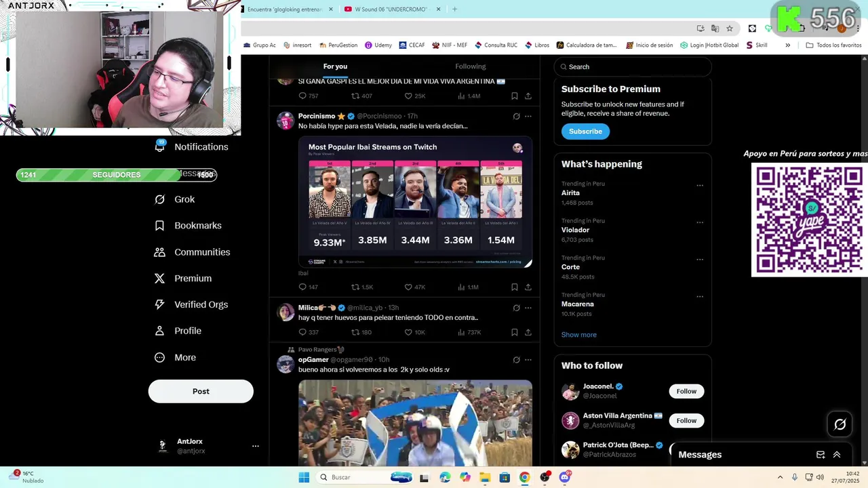The width and height of the screenshot is (868, 488).
Task: Follow Aston Villa Argentina
Action: (686, 421)
